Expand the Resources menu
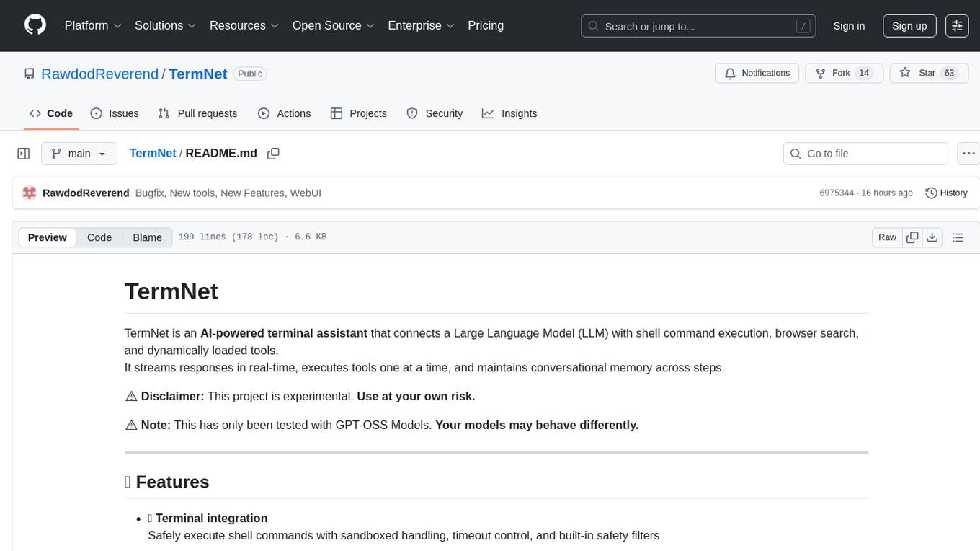 coord(244,25)
